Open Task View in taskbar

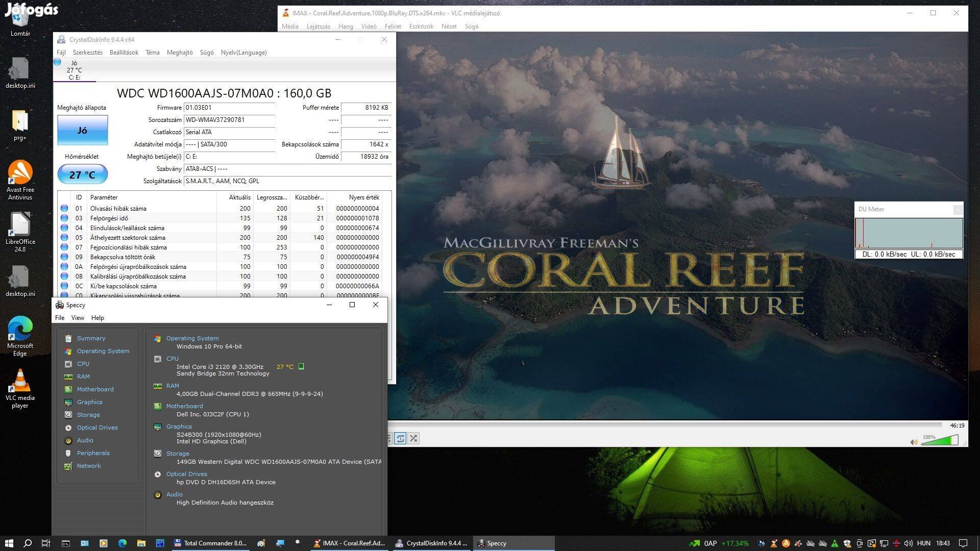pos(46,543)
